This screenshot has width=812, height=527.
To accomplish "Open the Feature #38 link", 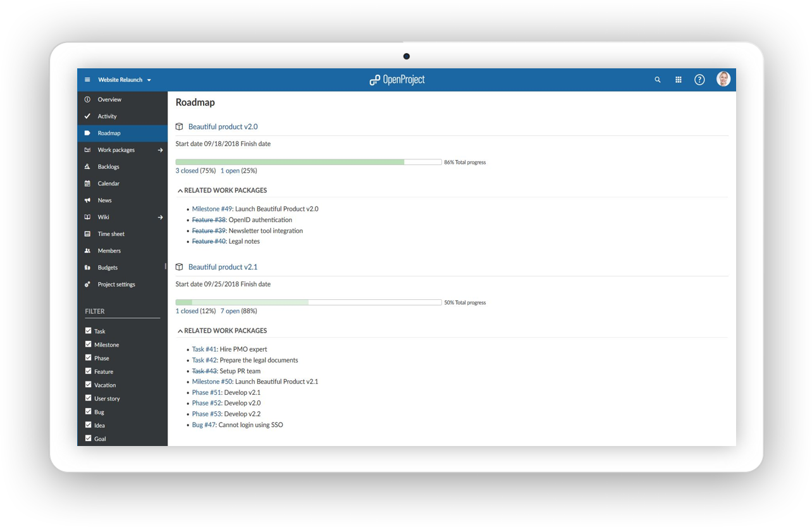I will [209, 220].
